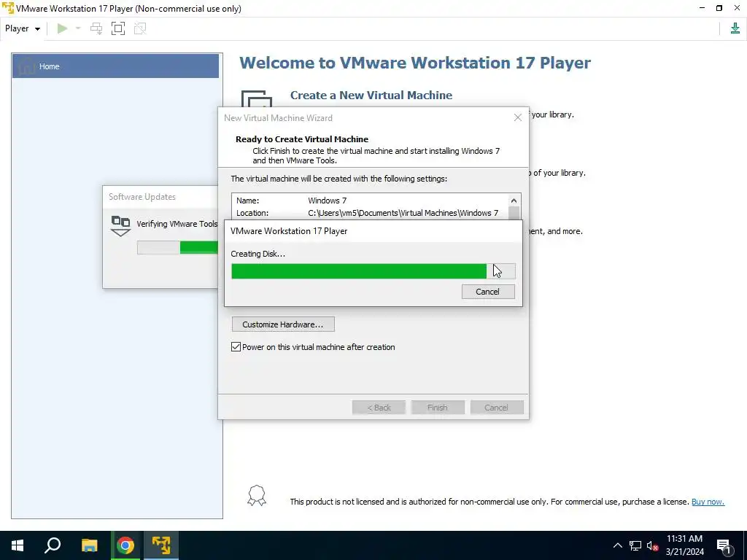
Task: Click VMware Player taskbar icon
Action: pyautogui.click(x=161, y=545)
